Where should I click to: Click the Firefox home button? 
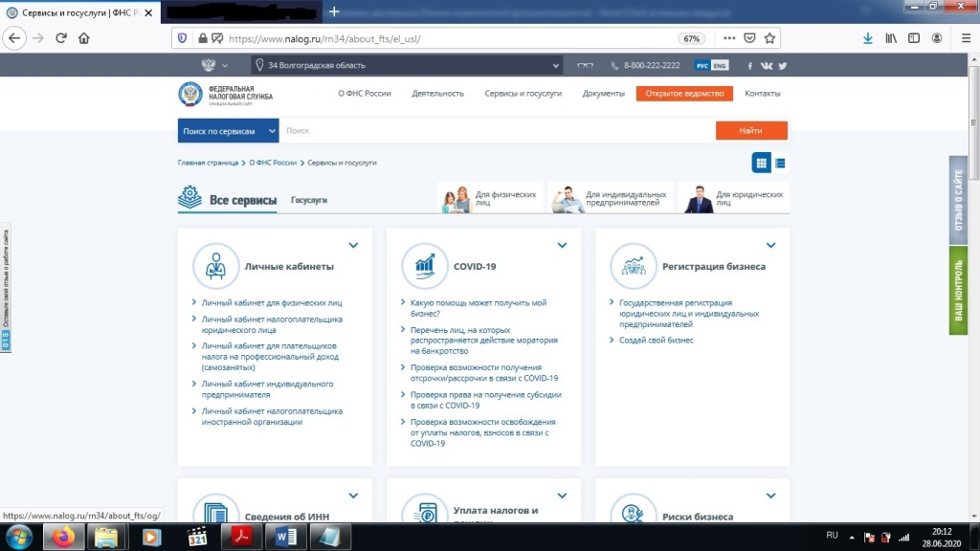pyautogui.click(x=84, y=38)
